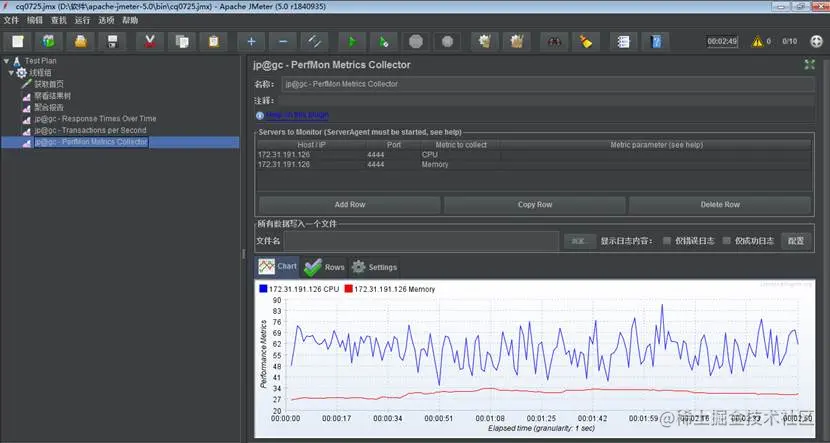Click into the 文件名 filename field

click(421, 241)
